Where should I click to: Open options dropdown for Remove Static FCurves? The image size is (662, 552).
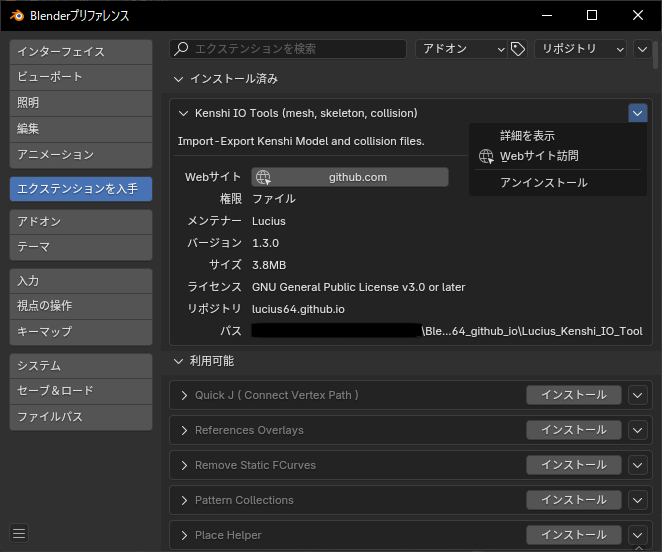tap(638, 465)
